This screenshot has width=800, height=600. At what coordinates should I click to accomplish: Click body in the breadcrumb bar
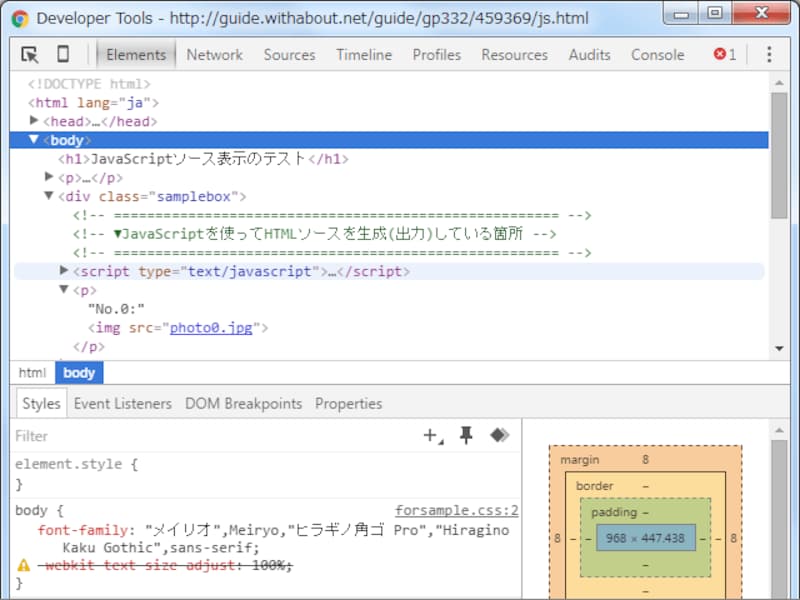[79, 373]
